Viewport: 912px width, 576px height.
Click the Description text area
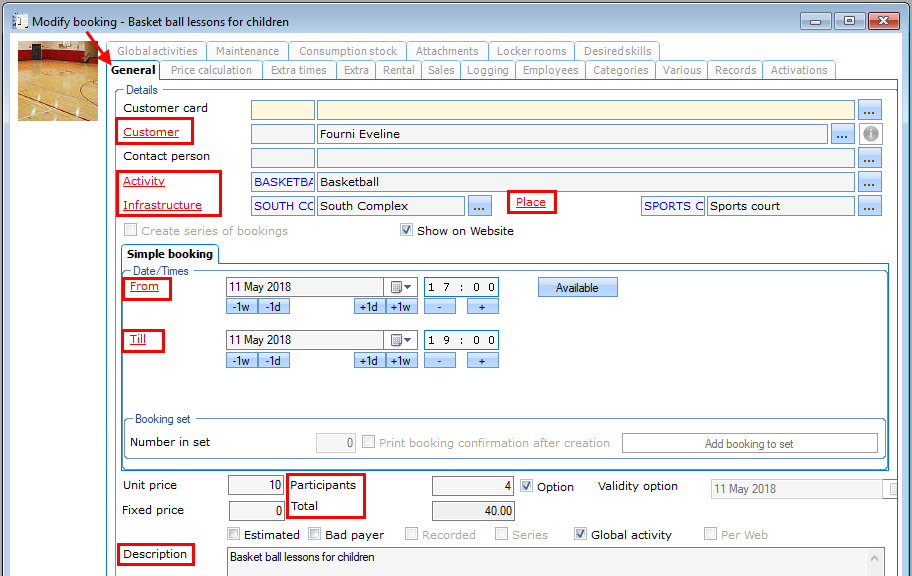[x=555, y=561]
